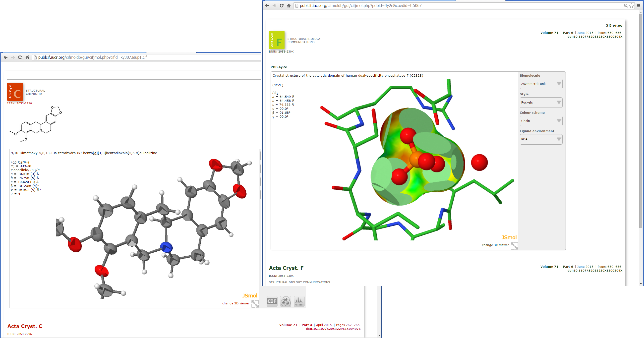
Task: Go back in the Acta Cryst. C browser window
Action: click(x=5, y=57)
